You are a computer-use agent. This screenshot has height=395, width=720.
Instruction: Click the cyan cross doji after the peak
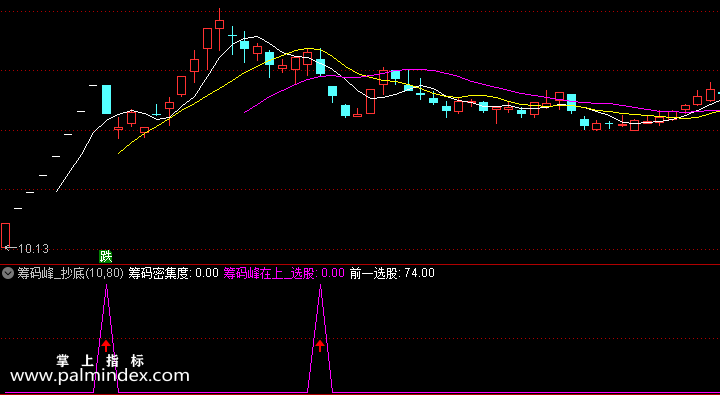[232, 36]
